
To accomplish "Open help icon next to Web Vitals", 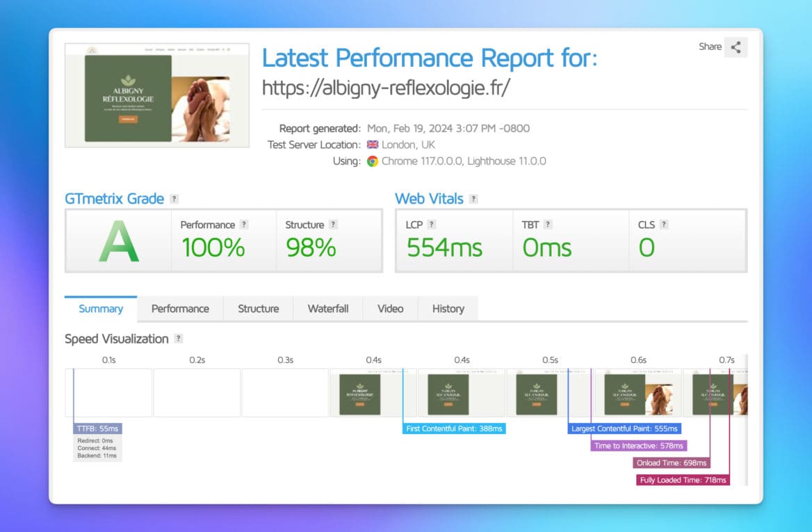I will 473,199.
